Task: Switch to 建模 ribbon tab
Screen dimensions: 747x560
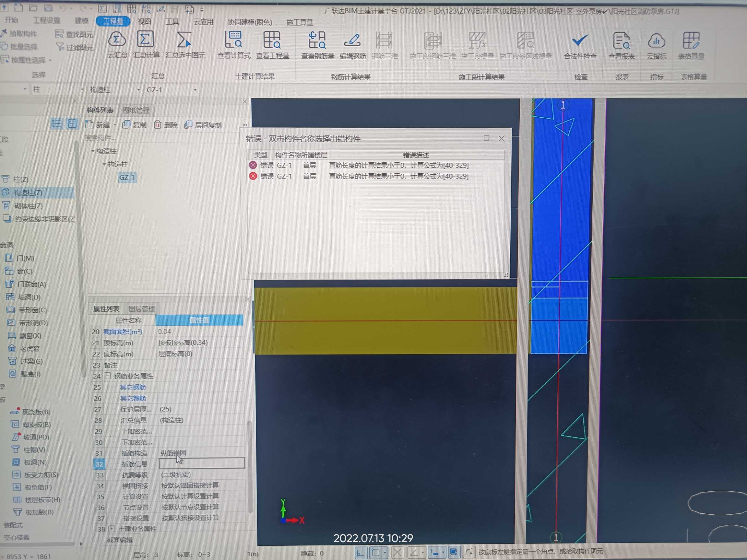Action: pos(81,21)
